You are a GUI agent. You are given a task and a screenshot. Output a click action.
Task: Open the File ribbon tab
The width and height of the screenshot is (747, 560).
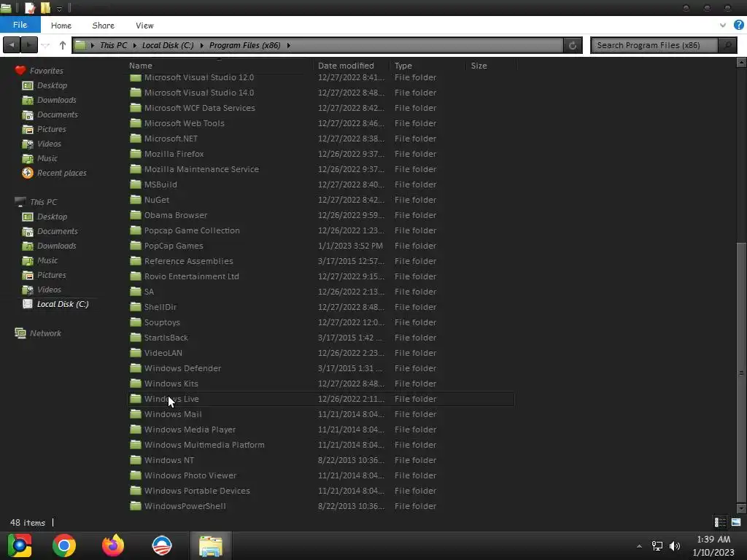(x=20, y=25)
